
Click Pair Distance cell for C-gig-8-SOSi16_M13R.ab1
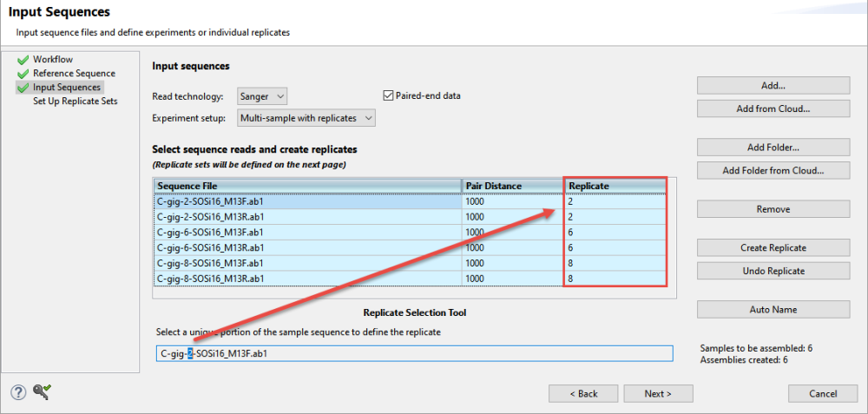point(513,279)
